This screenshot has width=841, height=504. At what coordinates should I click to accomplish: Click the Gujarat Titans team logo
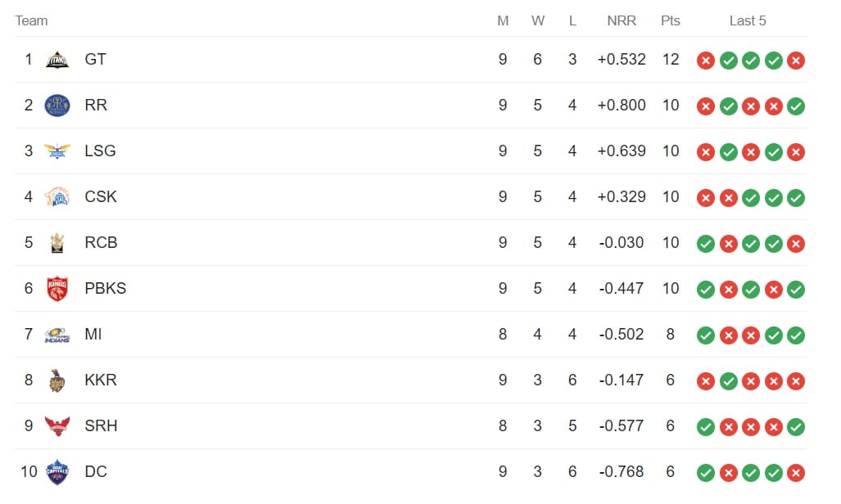(57, 60)
